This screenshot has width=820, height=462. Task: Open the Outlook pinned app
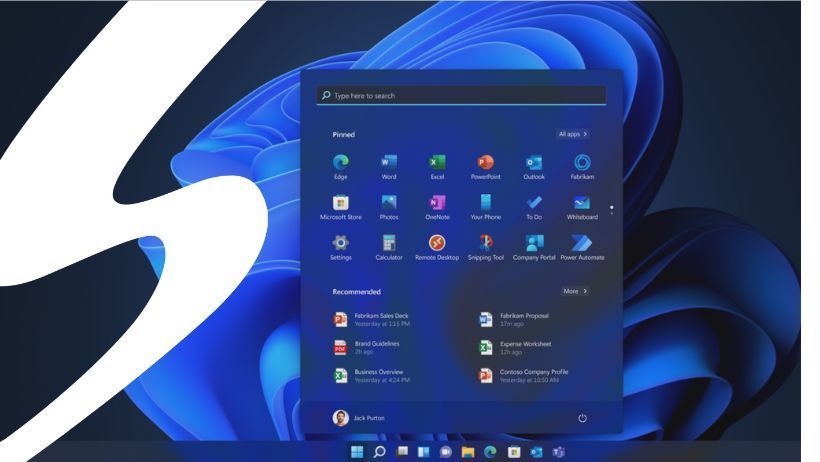pyautogui.click(x=534, y=167)
